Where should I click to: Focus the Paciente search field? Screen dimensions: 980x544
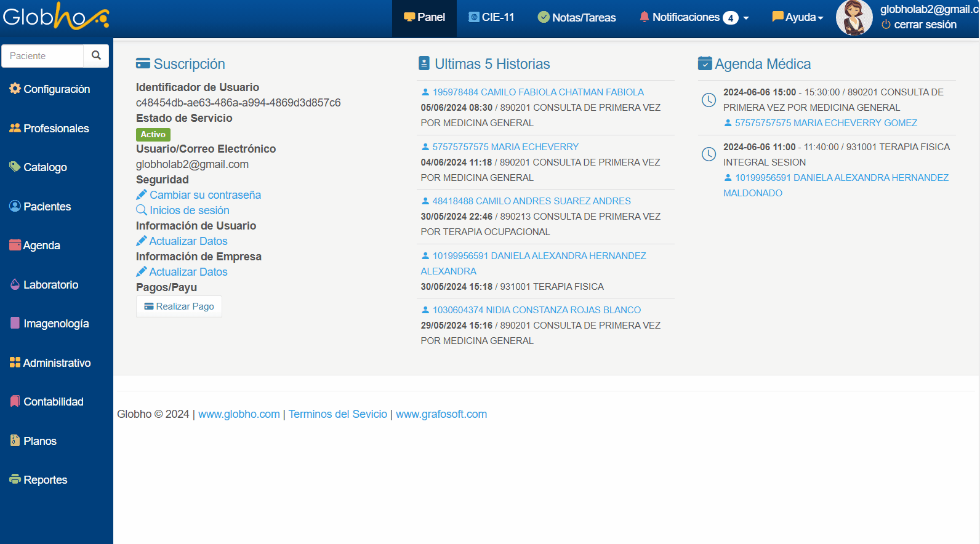(43, 56)
